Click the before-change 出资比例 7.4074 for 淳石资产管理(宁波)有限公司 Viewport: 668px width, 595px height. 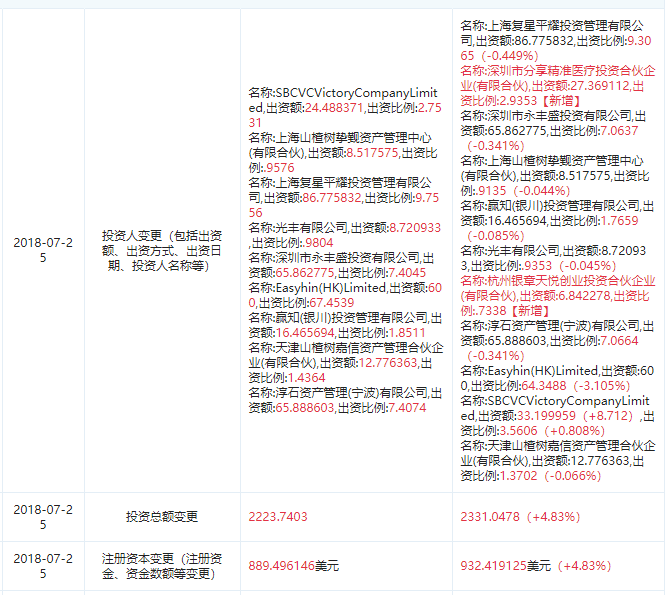pos(406,408)
